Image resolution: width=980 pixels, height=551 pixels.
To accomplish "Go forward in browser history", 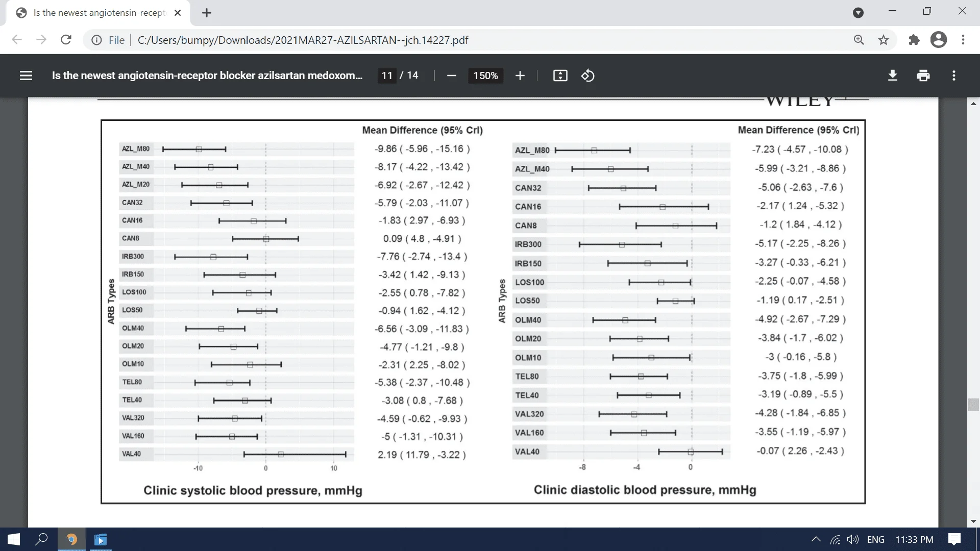I will [41, 40].
